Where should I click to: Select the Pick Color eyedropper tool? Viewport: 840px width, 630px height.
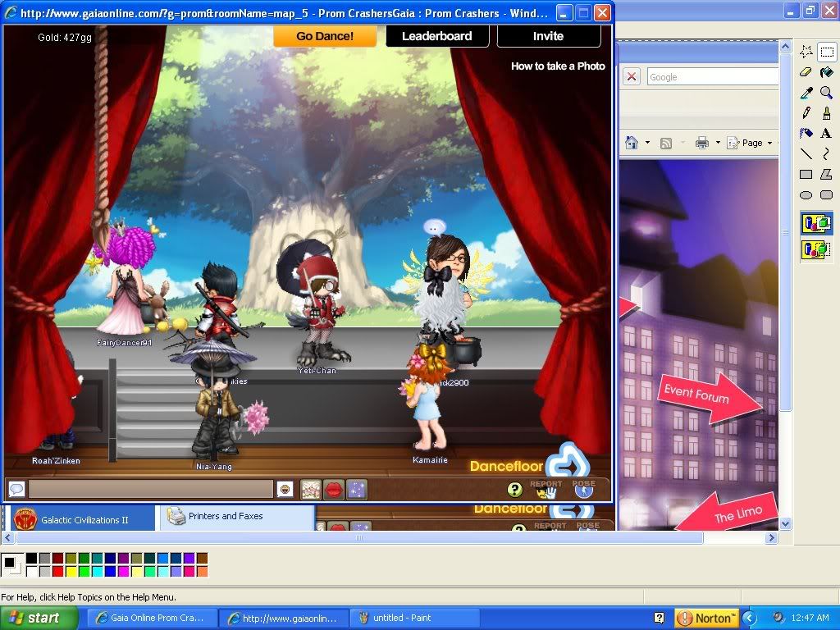pyautogui.click(x=806, y=93)
